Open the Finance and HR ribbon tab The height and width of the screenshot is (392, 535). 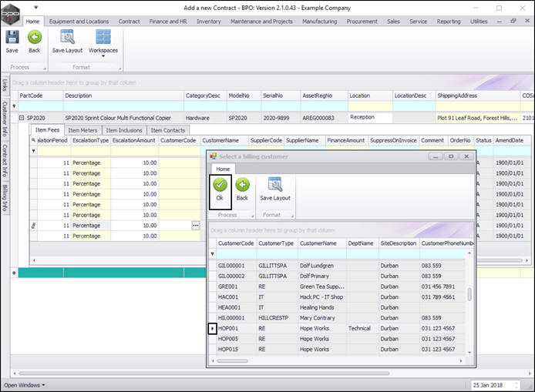[x=168, y=22]
